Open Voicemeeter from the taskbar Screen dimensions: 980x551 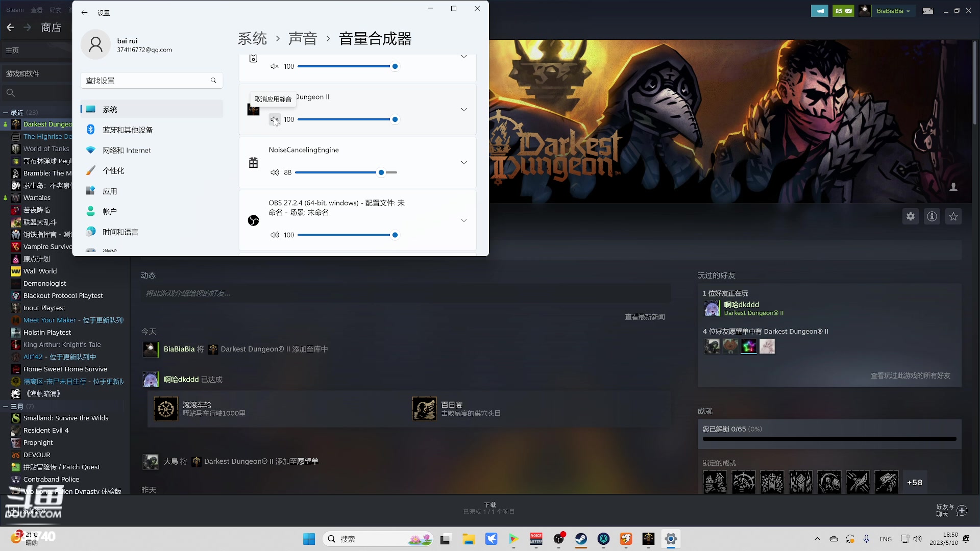point(536,539)
